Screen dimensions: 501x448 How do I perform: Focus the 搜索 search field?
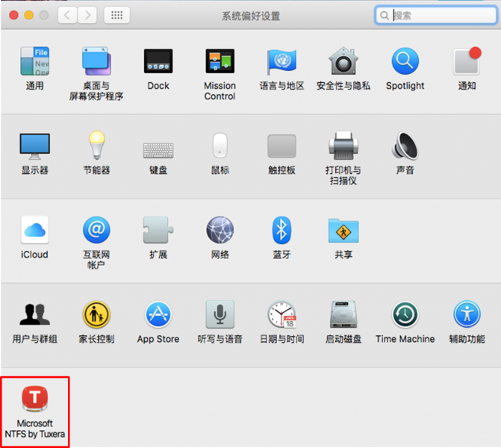[436, 15]
